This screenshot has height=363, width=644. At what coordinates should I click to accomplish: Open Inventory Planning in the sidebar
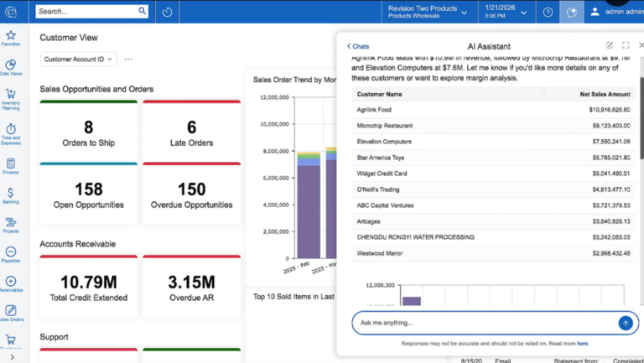click(x=11, y=100)
